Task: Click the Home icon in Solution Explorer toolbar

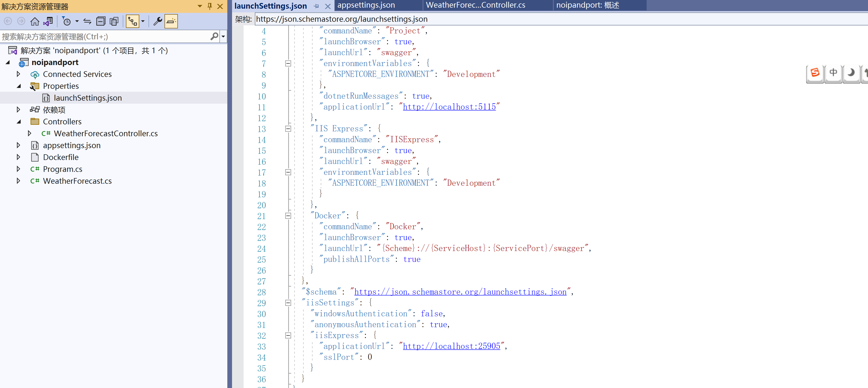Action: pyautogui.click(x=35, y=21)
